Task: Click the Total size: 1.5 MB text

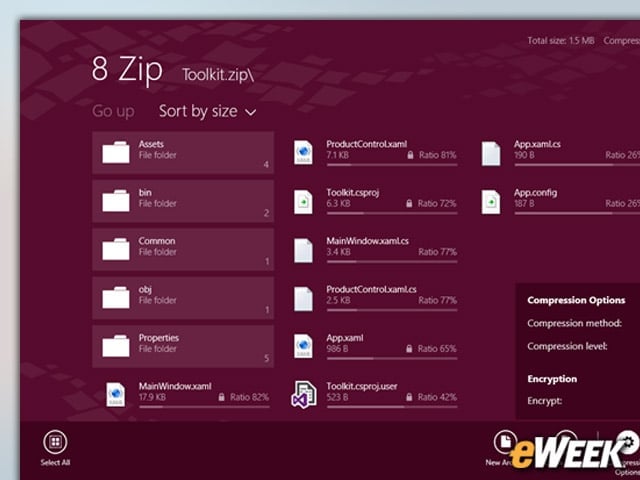Action: [x=561, y=41]
